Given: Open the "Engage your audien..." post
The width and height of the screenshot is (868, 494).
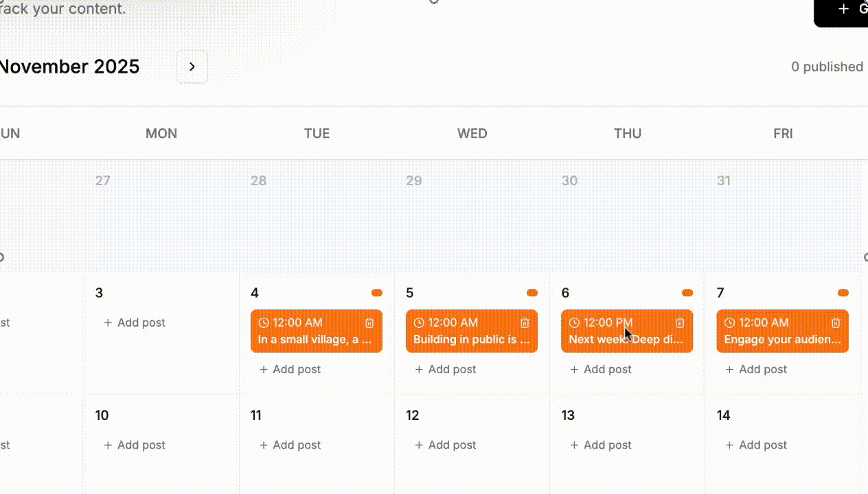Looking at the screenshot, I should click(782, 340).
